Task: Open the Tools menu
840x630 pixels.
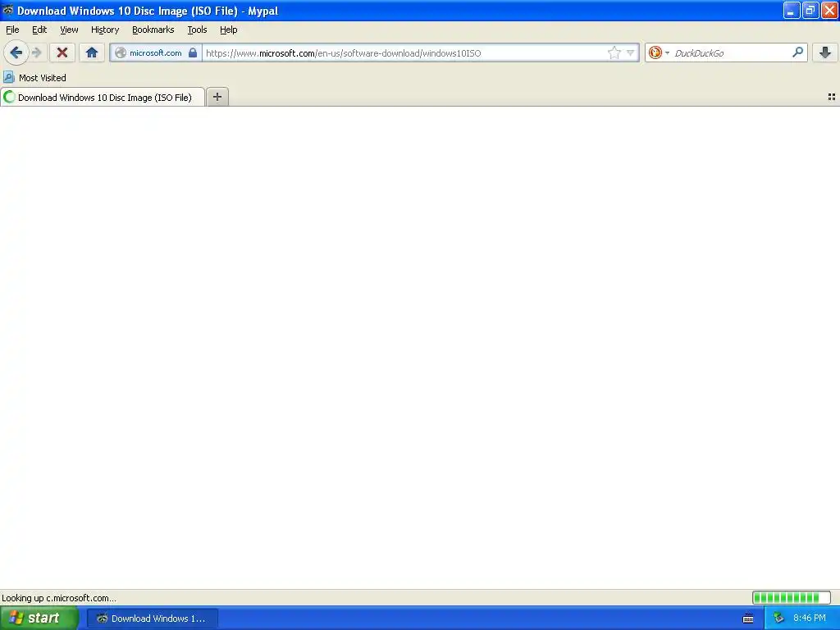Action: coord(197,30)
